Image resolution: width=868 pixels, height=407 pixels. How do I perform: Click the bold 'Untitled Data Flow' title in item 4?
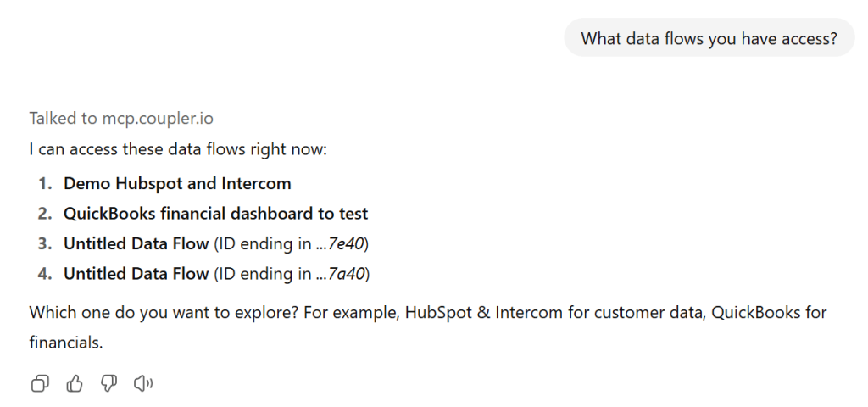tap(136, 274)
